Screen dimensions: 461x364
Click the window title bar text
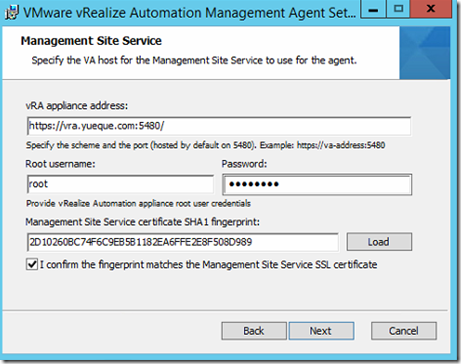click(x=189, y=13)
